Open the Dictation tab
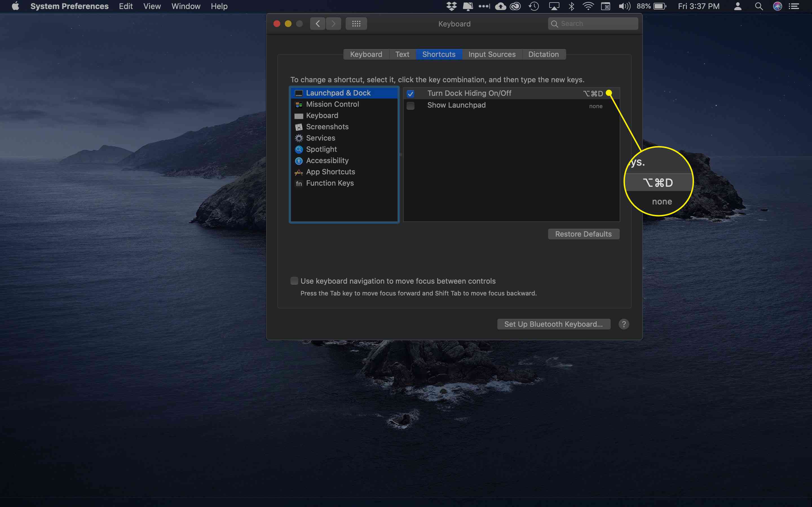812x507 pixels. (543, 54)
